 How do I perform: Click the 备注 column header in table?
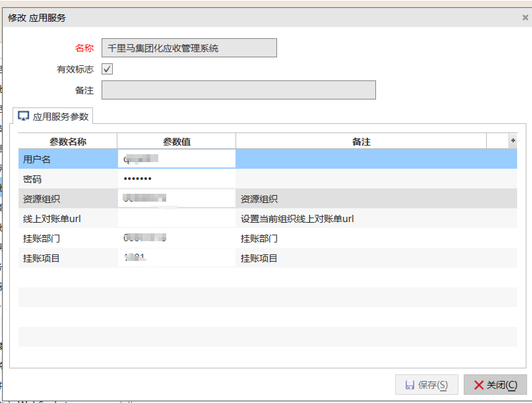(361, 142)
